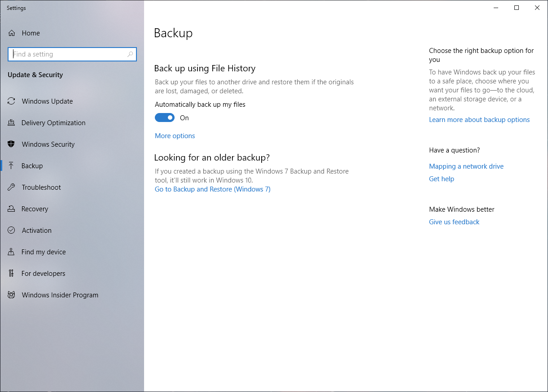Open Learn more about backup options
Viewport: 548px width, 392px height.
[479, 120]
